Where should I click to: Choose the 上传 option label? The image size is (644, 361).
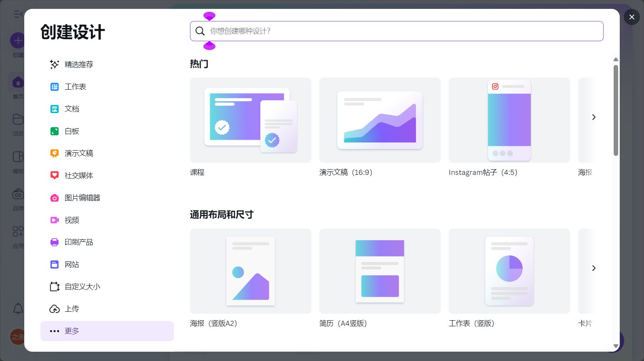pyautogui.click(x=72, y=309)
